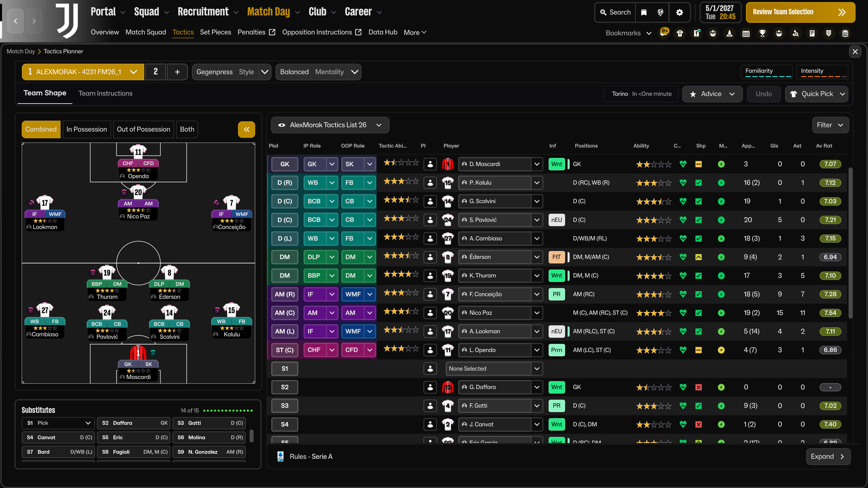Click the world globe icon

660,12
